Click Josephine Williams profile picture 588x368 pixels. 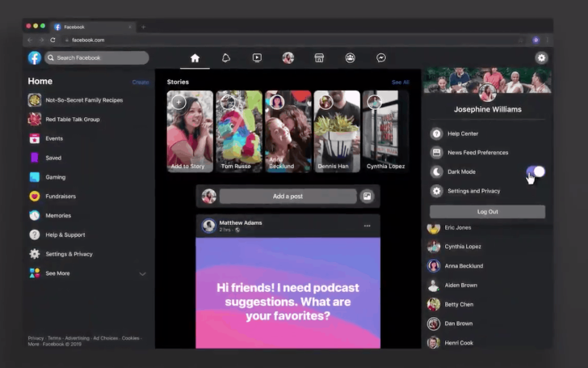point(488,92)
